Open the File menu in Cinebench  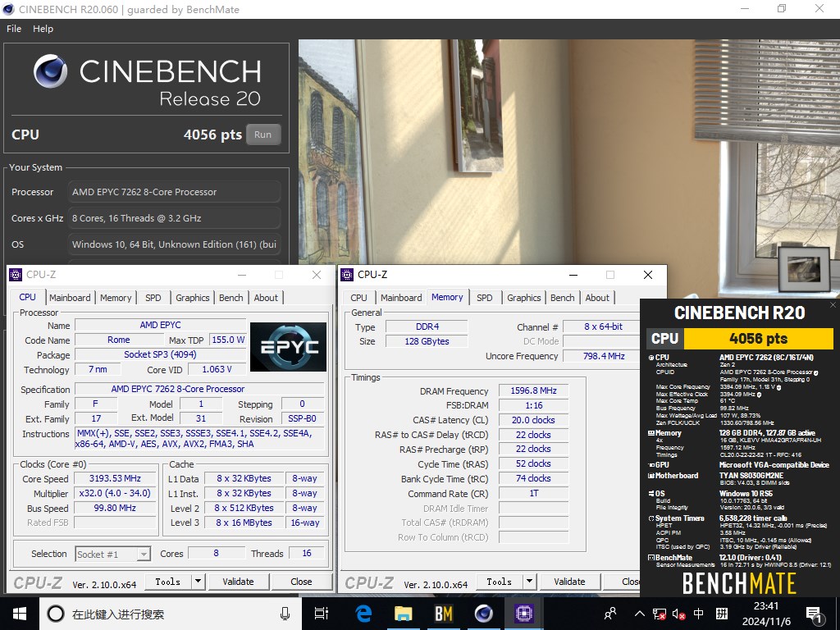[x=14, y=29]
